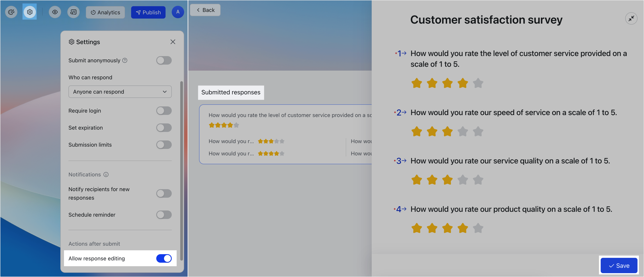The width and height of the screenshot is (644, 277).
Task: Open the Submit anonymously help tooltip
Action: click(x=125, y=60)
